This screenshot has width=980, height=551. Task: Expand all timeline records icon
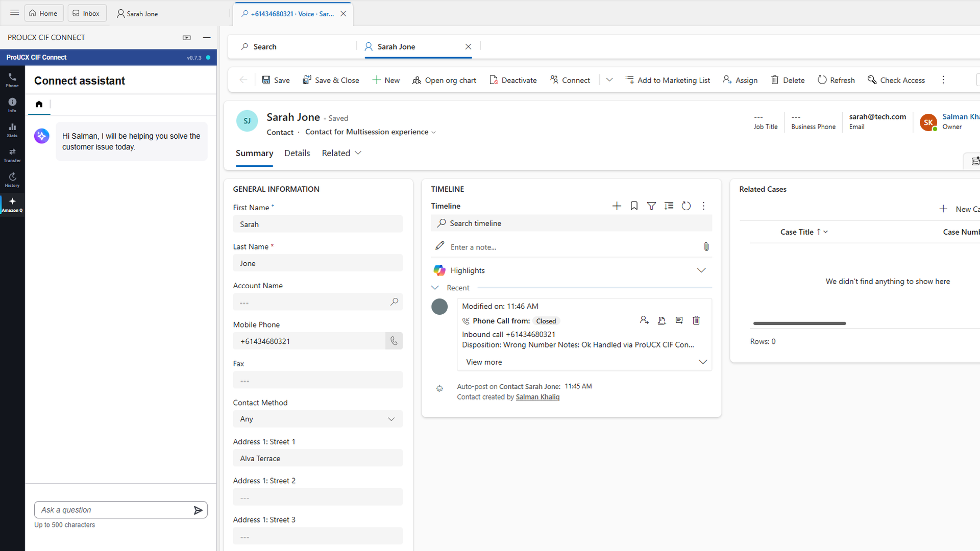pyautogui.click(x=669, y=206)
